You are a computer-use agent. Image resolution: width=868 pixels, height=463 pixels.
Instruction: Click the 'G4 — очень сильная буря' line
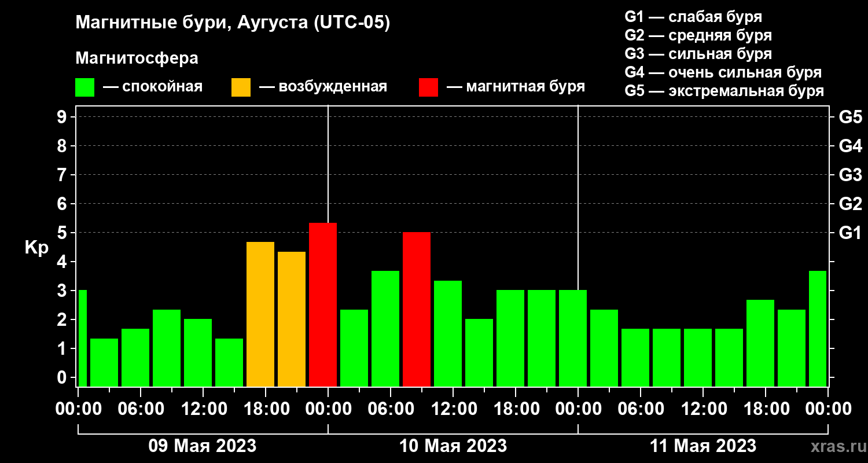coord(723,72)
